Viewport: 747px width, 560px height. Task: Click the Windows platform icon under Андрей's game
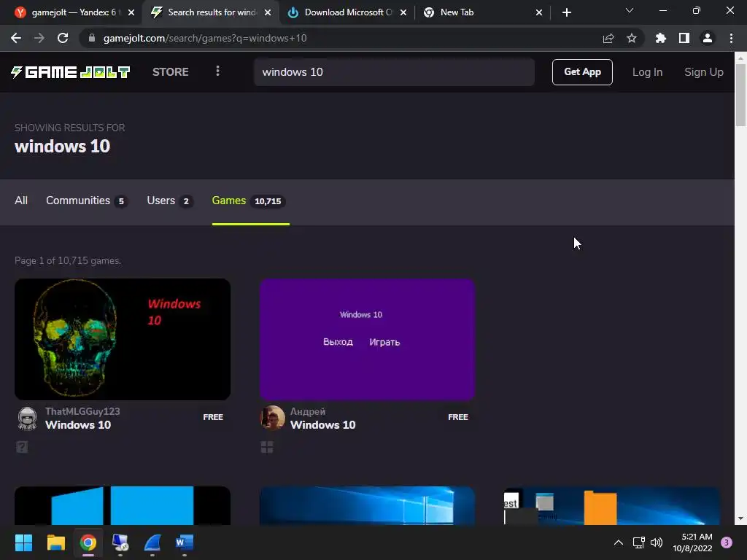(267, 447)
